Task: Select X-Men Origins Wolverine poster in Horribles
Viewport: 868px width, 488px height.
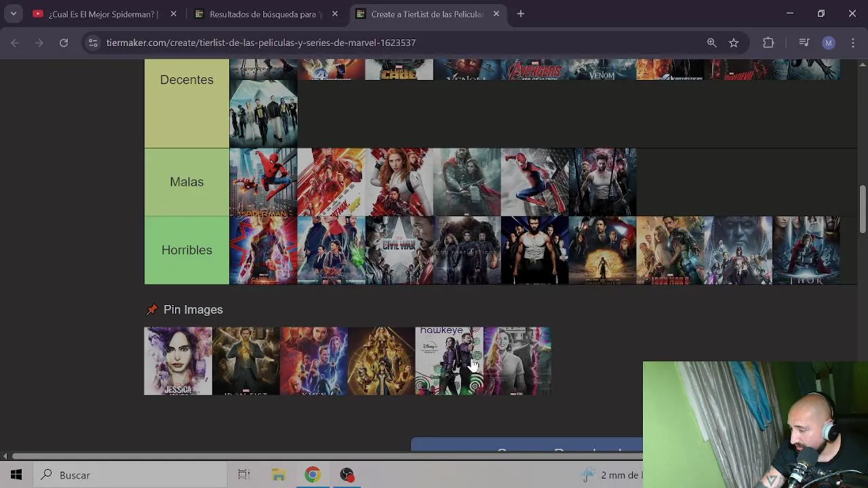Action: (534, 250)
